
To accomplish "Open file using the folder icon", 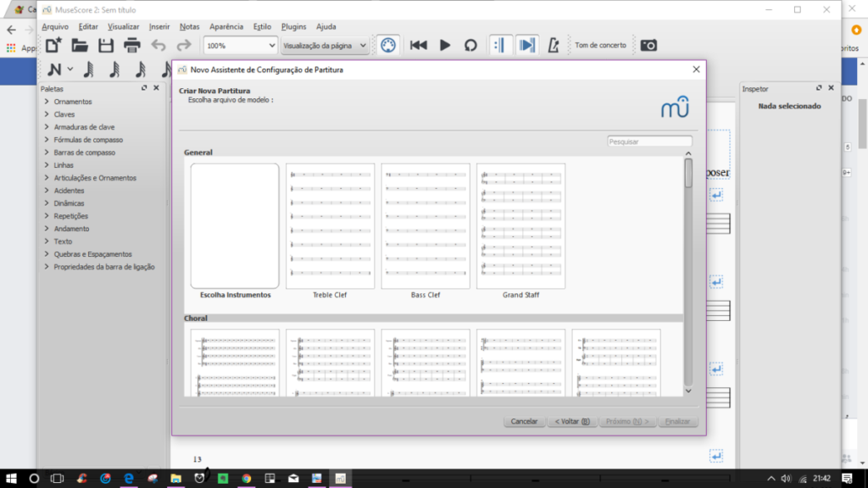I will click(x=80, y=45).
